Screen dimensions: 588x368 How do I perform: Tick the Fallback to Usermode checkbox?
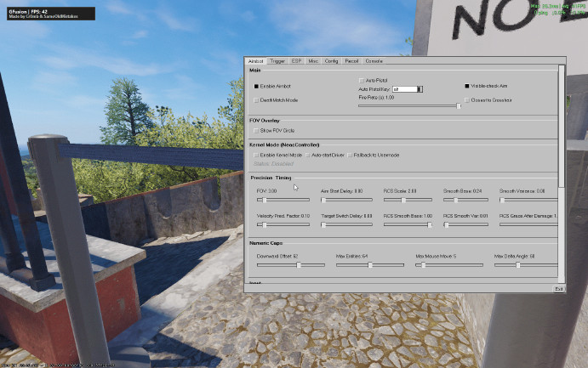[351, 155]
